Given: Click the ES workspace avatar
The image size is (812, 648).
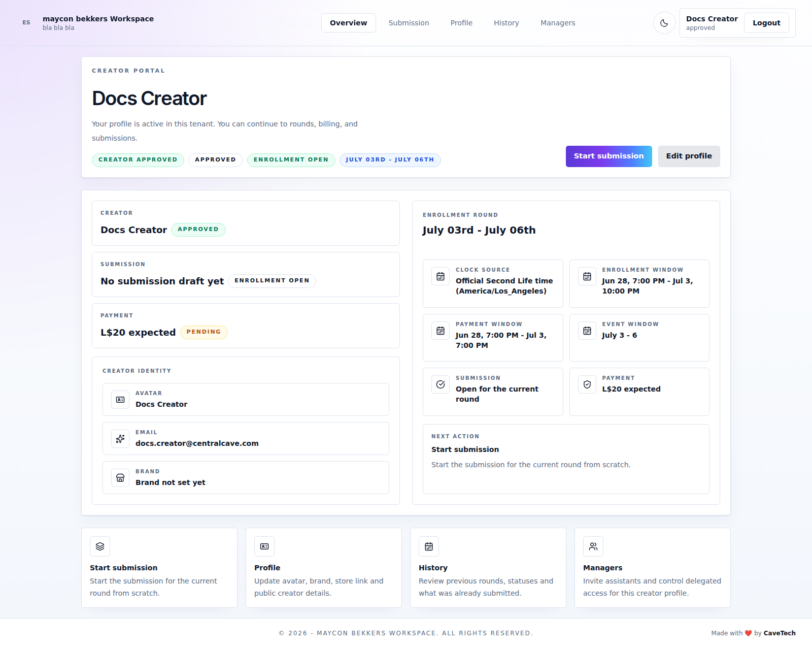Looking at the screenshot, I should tap(26, 23).
